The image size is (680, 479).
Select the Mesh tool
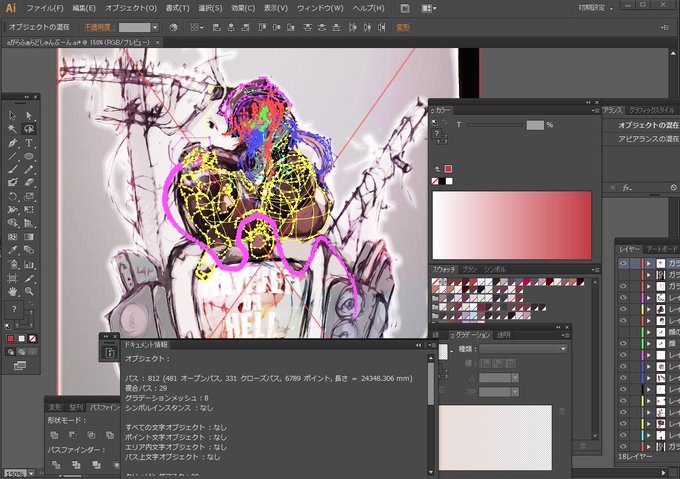12,237
